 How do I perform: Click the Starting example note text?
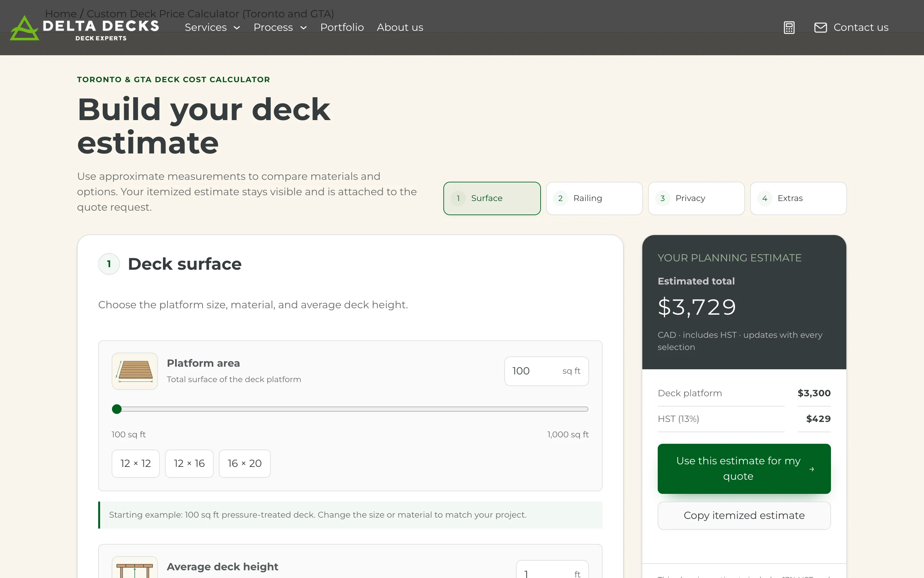318,515
